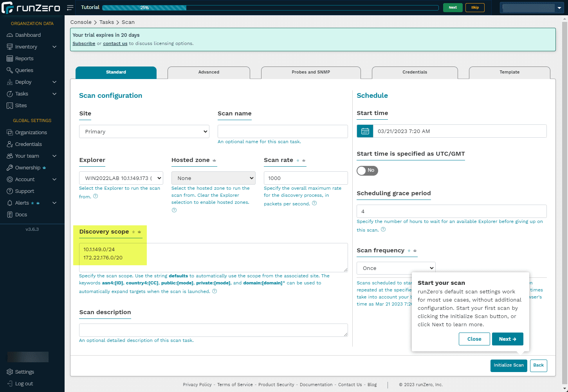
Task: Open the Hosted zone dropdown showing None
Action: click(x=213, y=178)
